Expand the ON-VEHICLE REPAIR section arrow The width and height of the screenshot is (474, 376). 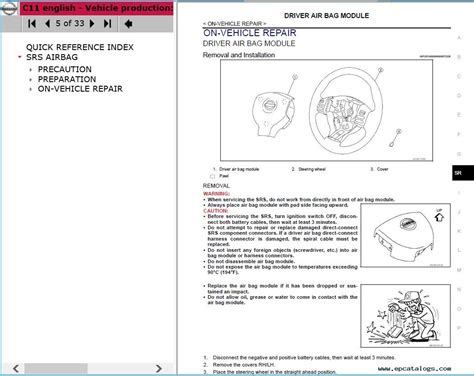[31, 89]
